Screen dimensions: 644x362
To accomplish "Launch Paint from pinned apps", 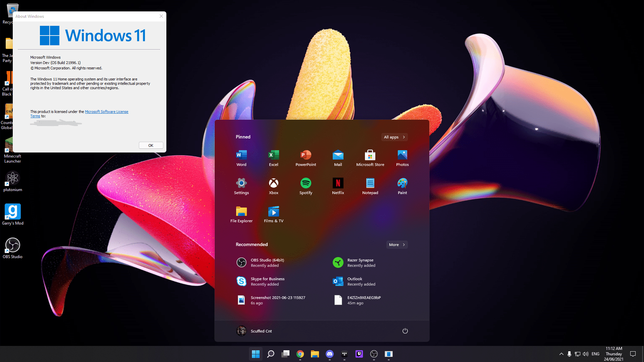I will pos(402,183).
